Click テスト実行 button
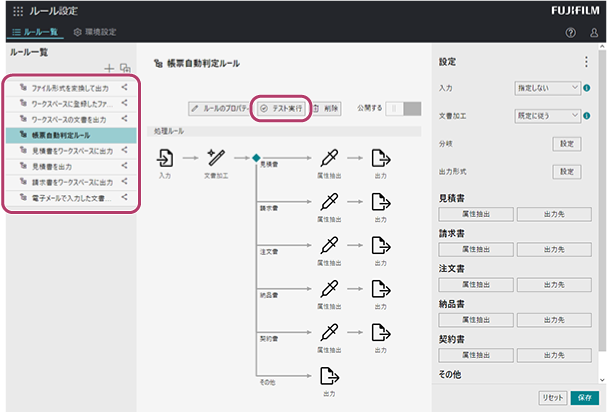The width and height of the screenshot is (607, 413). point(281,108)
